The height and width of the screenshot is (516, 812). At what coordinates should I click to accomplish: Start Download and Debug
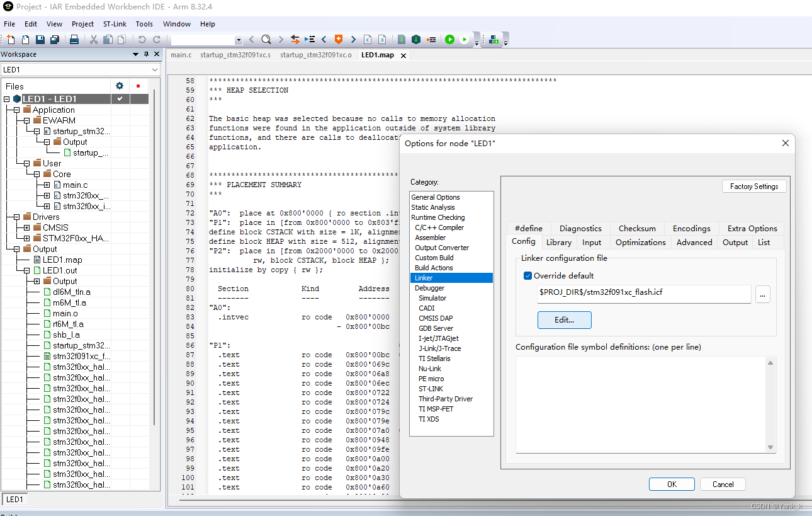[x=449, y=40]
